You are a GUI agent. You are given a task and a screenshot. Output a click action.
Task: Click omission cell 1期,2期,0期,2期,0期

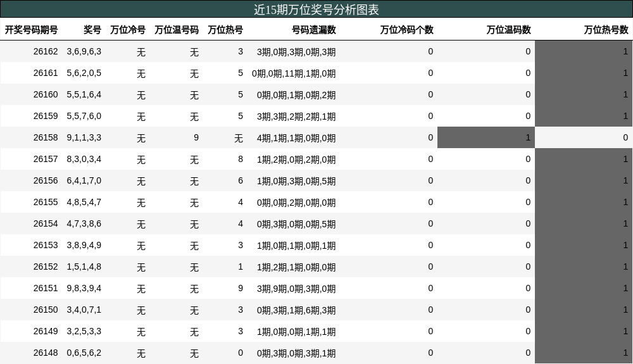[x=296, y=160]
